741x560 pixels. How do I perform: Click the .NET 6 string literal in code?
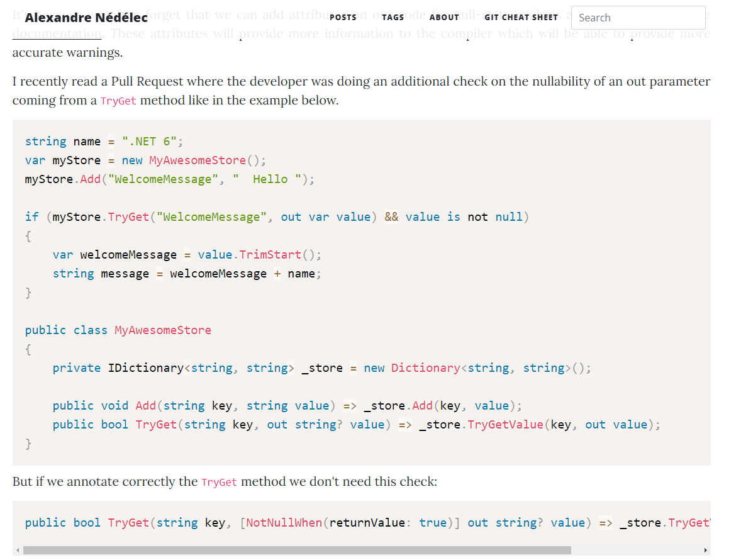pos(148,141)
